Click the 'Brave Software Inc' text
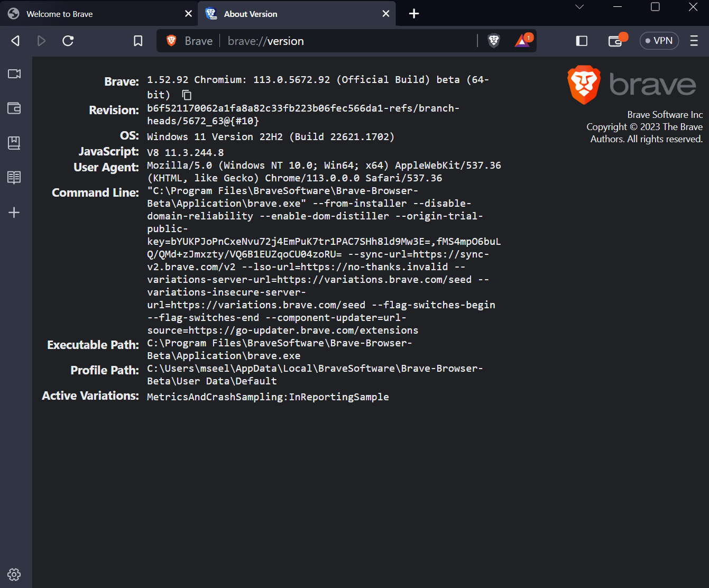The width and height of the screenshot is (709, 588). (x=665, y=115)
